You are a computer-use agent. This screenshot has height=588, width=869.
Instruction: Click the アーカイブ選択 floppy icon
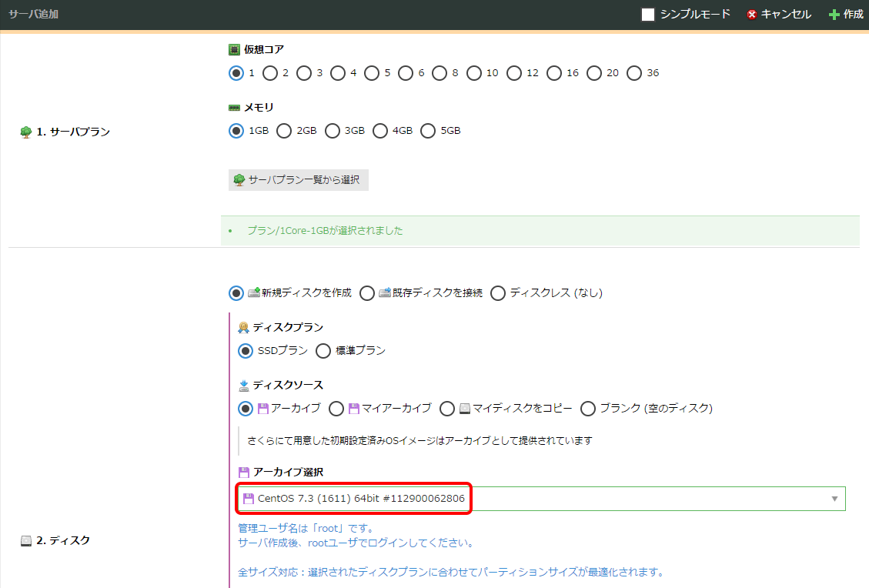pos(244,473)
